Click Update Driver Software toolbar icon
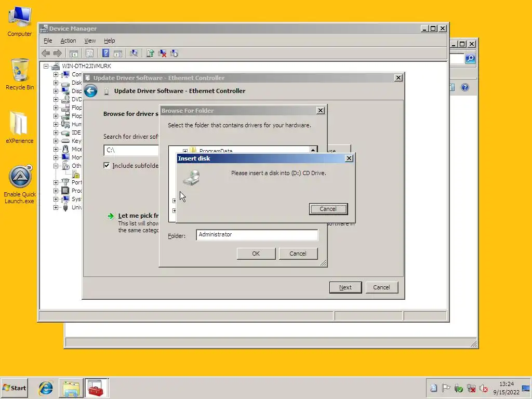This screenshot has width=532, height=399. tap(150, 54)
